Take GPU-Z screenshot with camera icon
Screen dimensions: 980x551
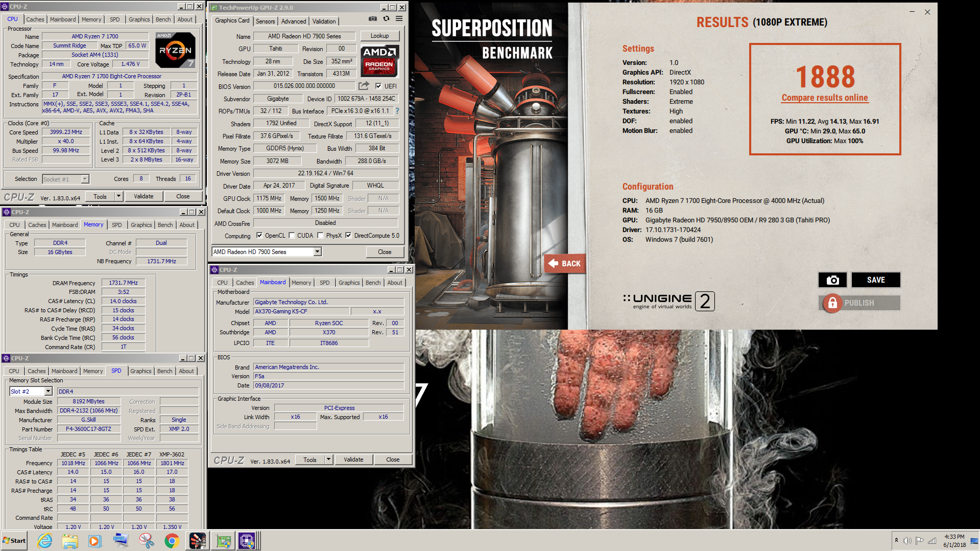pyautogui.click(x=373, y=19)
